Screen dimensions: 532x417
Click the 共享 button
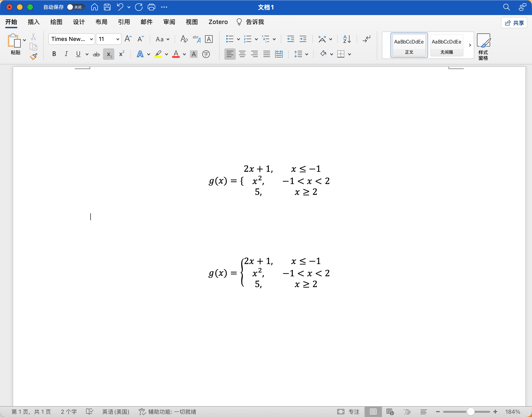514,22
